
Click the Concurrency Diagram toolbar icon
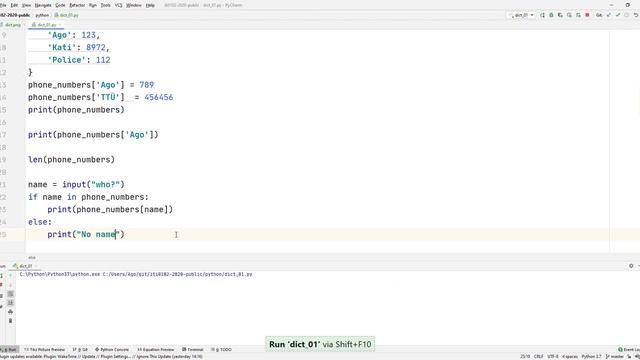[x=578, y=15]
